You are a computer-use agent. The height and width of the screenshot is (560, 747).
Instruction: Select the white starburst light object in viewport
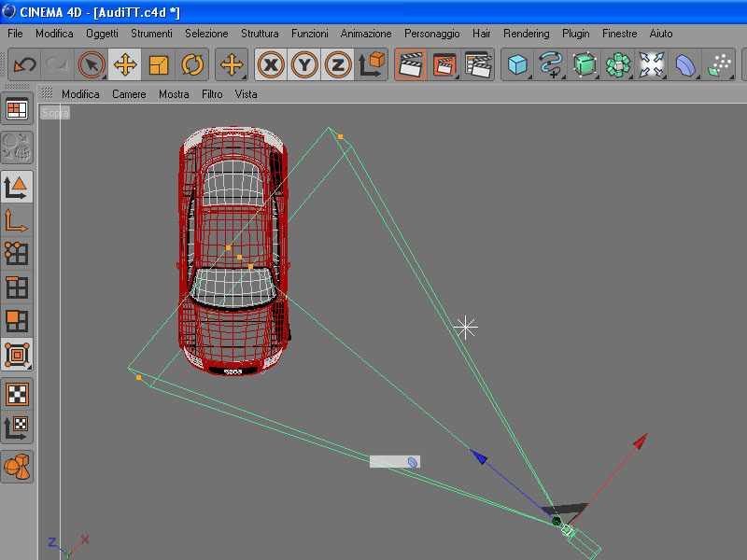[465, 328]
